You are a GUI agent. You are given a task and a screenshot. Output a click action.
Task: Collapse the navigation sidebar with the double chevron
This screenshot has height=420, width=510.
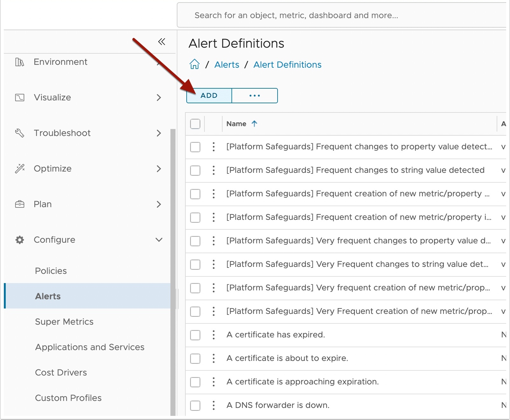click(162, 42)
